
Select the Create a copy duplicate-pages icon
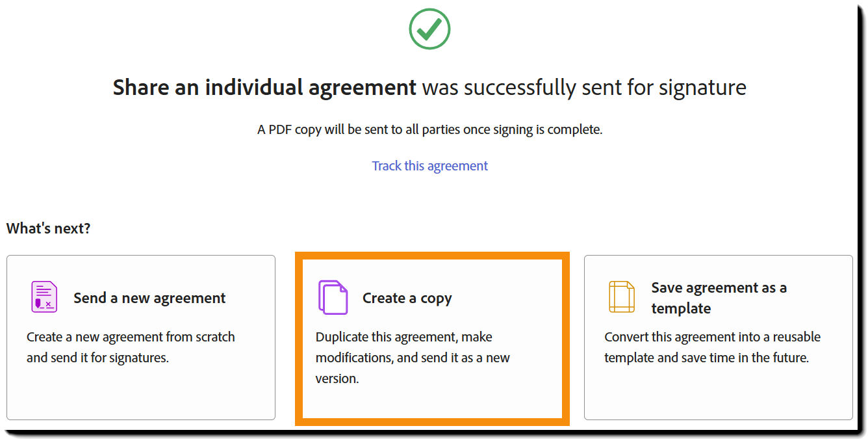pyautogui.click(x=333, y=297)
